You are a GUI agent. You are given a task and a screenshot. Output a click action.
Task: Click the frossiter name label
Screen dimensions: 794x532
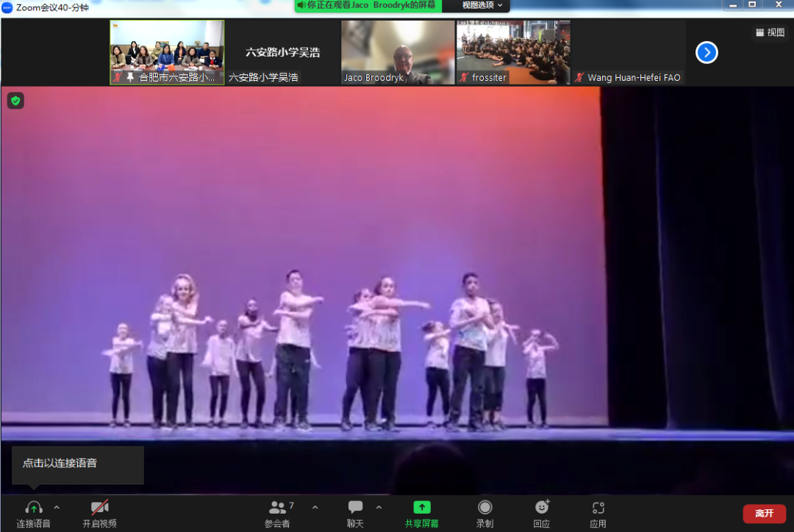pyautogui.click(x=489, y=77)
